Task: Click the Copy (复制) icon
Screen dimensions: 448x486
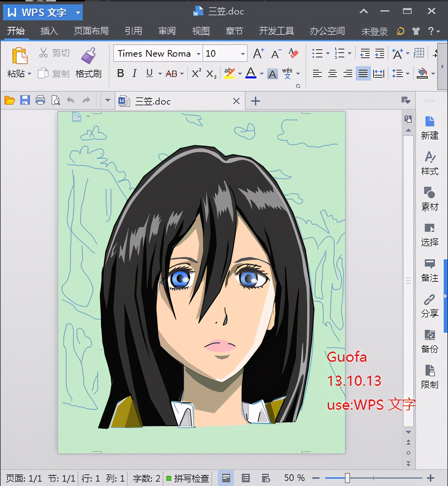Action: [x=43, y=73]
